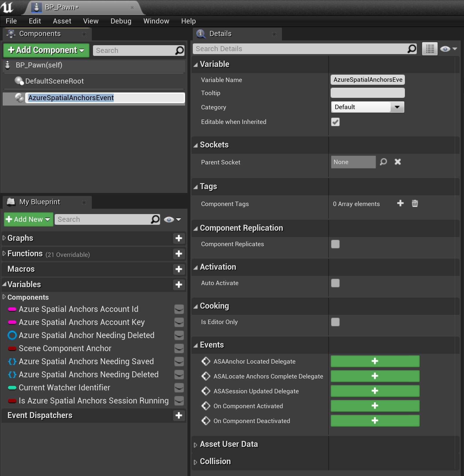This screenshot has height=476, width=464.
Task: Add On Component Deactivated event
Action: 375,421
